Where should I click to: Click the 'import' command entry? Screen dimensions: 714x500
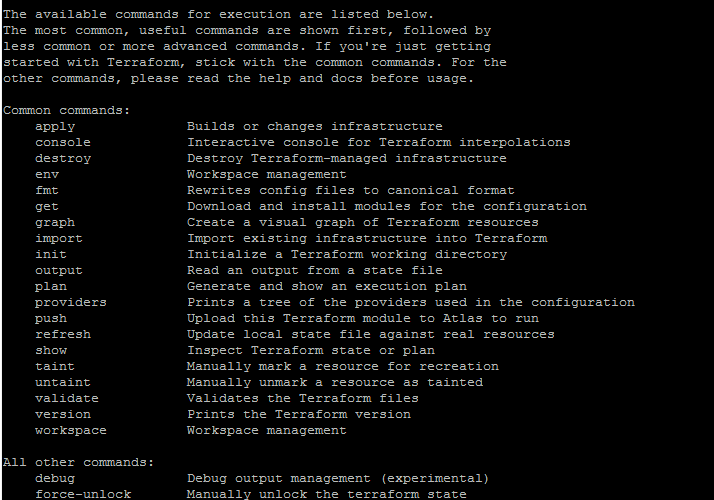point(59,239)
